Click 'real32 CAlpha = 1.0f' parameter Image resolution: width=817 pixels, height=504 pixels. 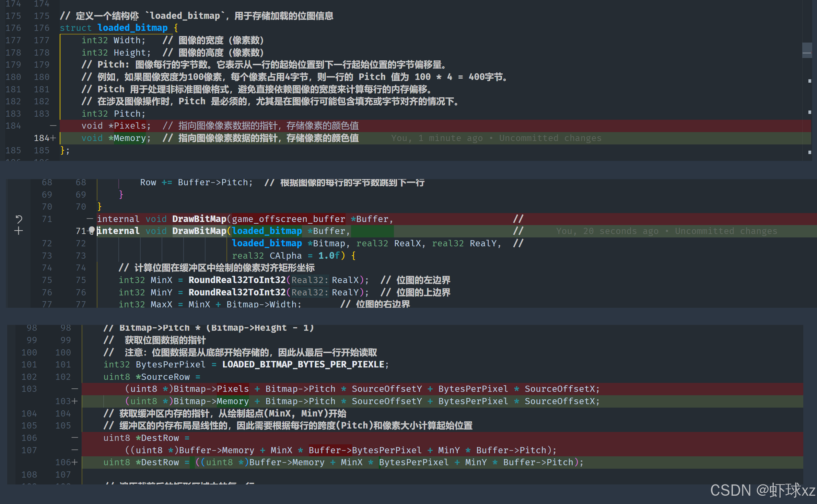(286, 256)
